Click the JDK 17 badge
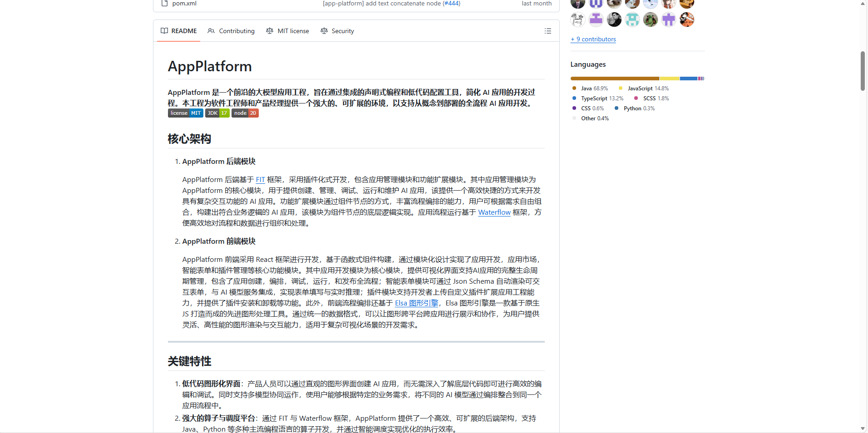The width and height of the screenshot is (868, 433). point(217,113)
